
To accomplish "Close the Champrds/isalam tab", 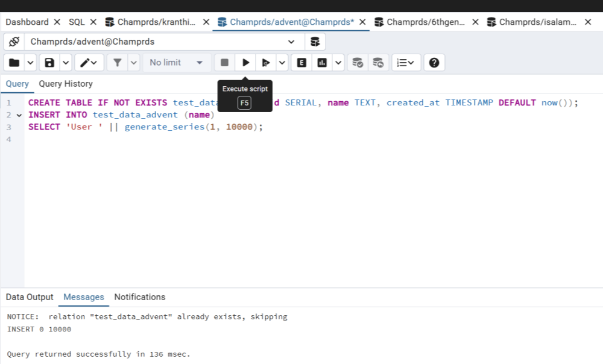I will (587, 22).
